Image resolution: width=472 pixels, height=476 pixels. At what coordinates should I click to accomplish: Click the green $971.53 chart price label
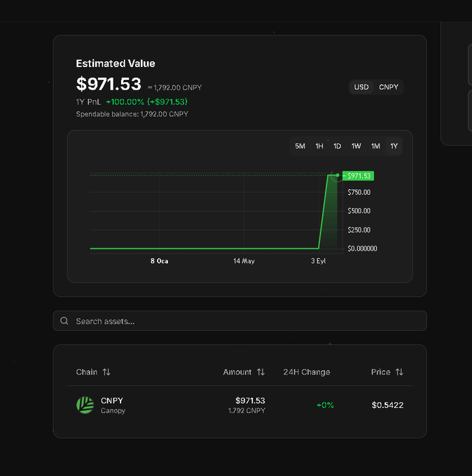pyautogui.click(x=358, y=176)
